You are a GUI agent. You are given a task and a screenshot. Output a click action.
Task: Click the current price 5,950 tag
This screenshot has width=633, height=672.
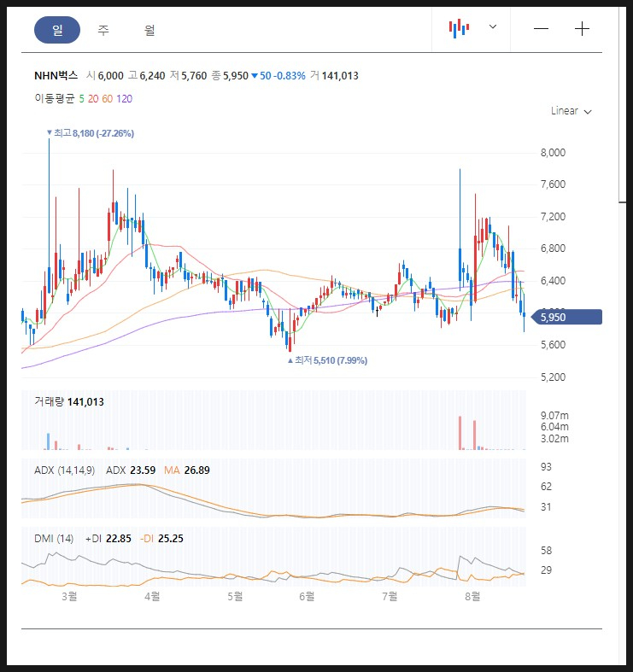[x=566, y=317]
